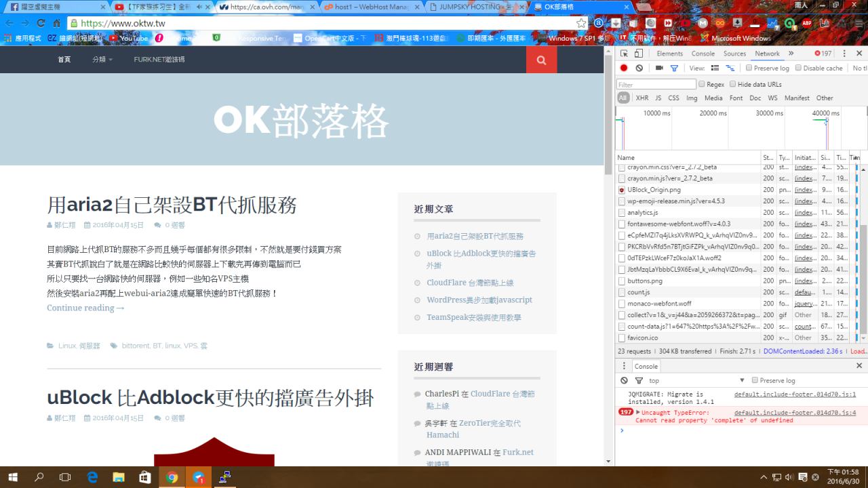Click the record network log button
Image resolution: width=868 pixels, height=488 pixels.
[x=623, y=68]
